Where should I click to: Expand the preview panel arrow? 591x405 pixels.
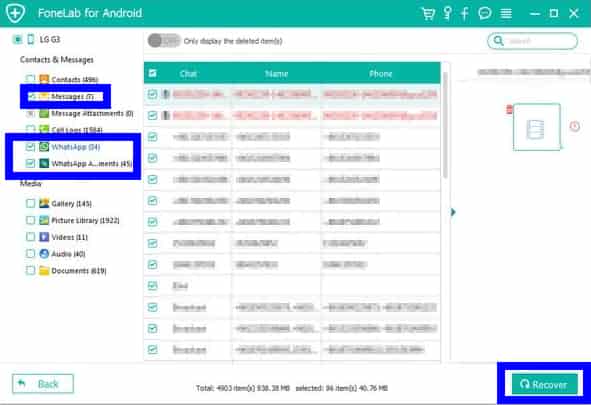tap(453, 212)
